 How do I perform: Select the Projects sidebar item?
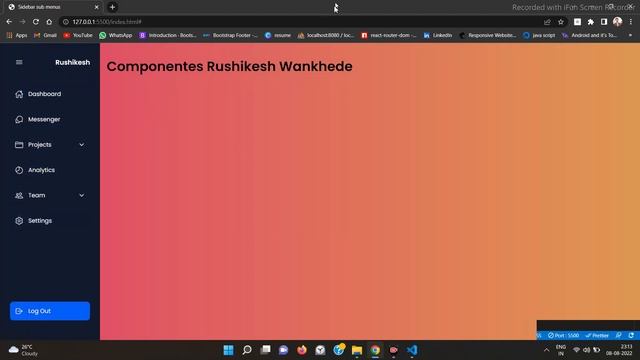pos(50,144)
